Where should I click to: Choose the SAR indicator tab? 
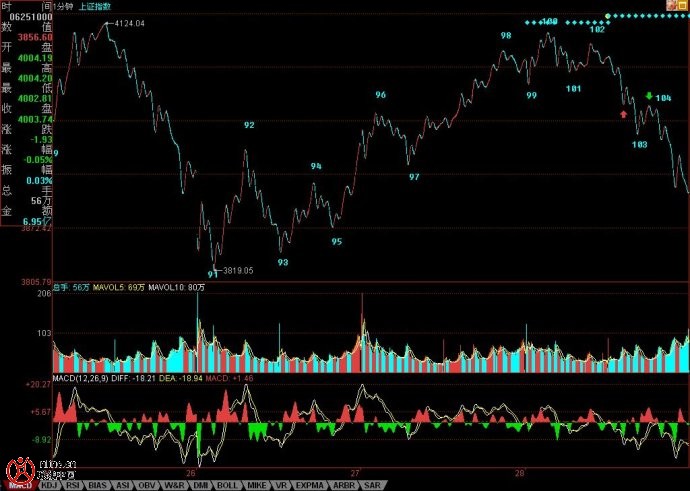pyautogui.click(x=372, y=485)
